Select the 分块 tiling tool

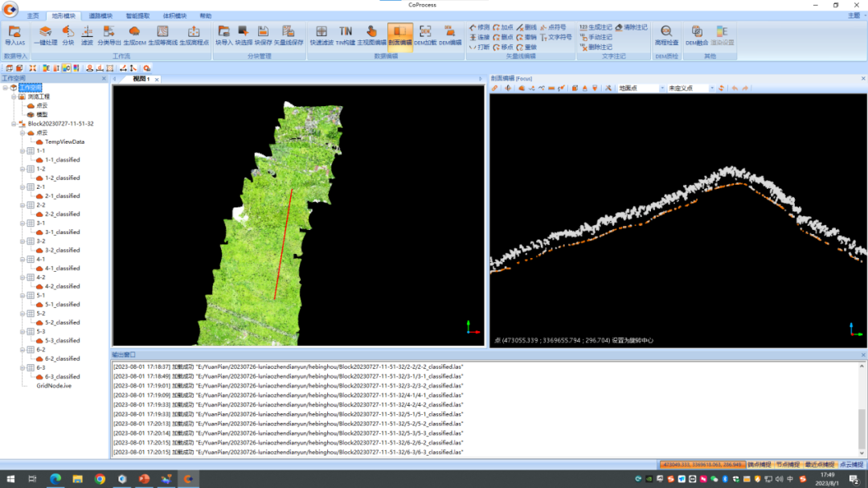coord(68,35)
